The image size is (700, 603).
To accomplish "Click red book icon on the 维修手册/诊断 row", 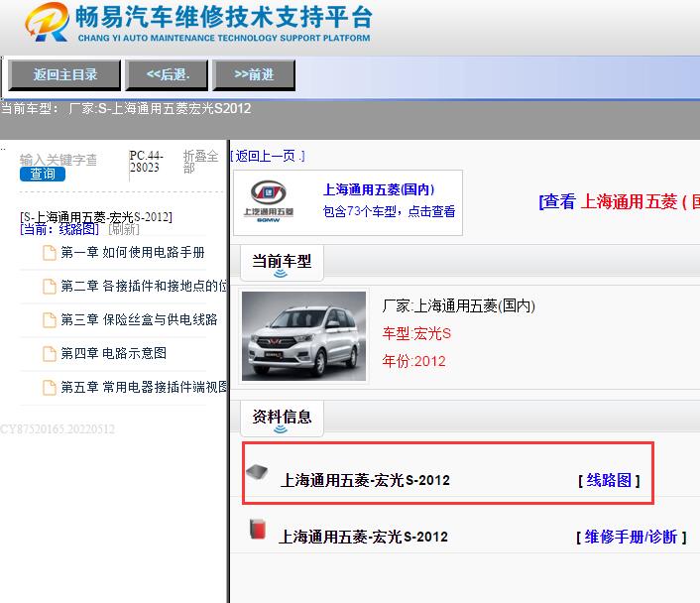I will pos(258,529).
